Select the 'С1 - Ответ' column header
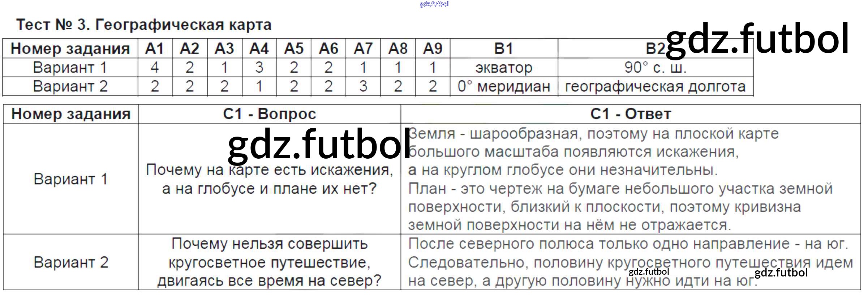 (x=630, y=114)
